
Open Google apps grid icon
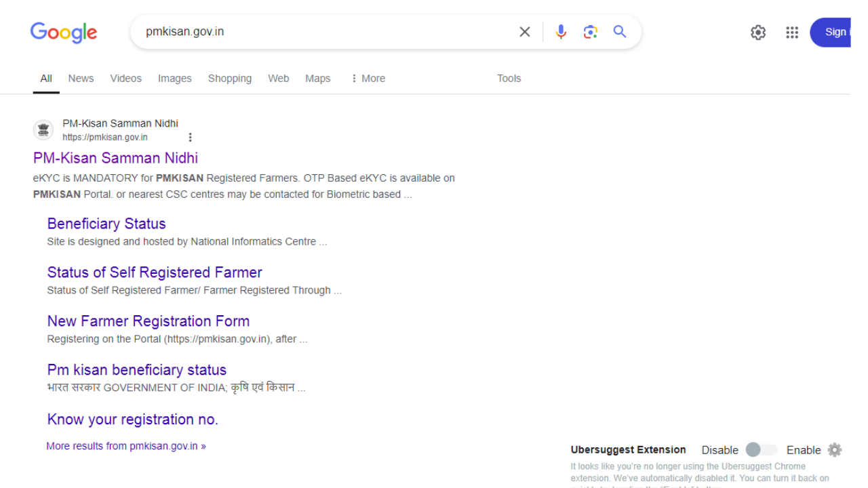[x=792, y=33]
